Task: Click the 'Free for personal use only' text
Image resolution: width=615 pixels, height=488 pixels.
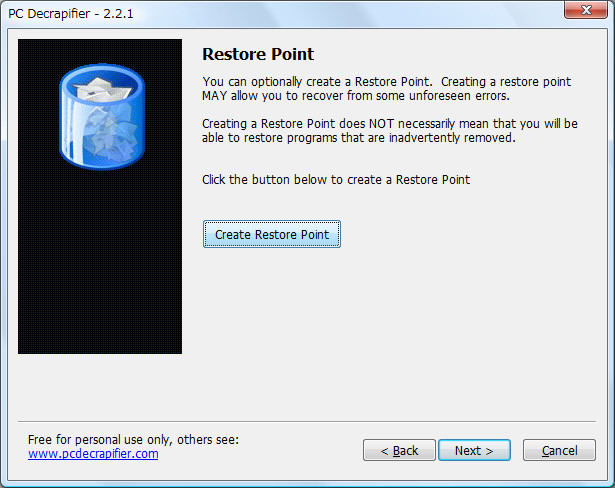Action: pyautogui.click(x=133, y=440)
